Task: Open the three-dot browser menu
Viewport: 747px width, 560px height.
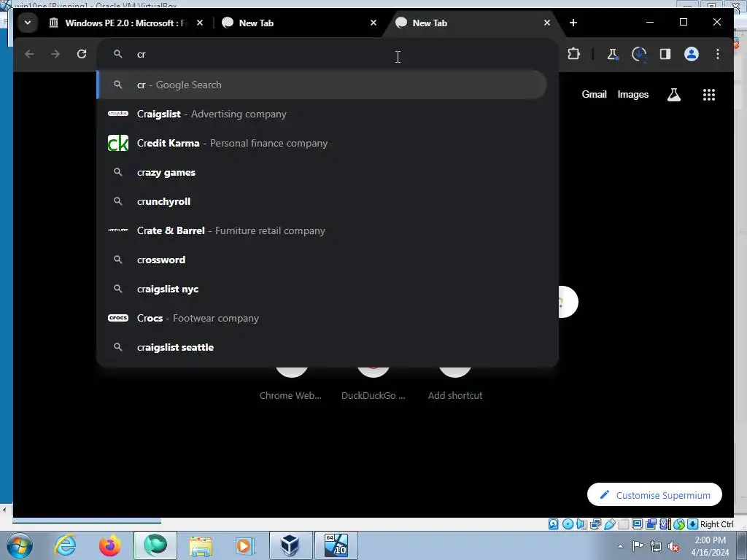Action: coord(718,54)
